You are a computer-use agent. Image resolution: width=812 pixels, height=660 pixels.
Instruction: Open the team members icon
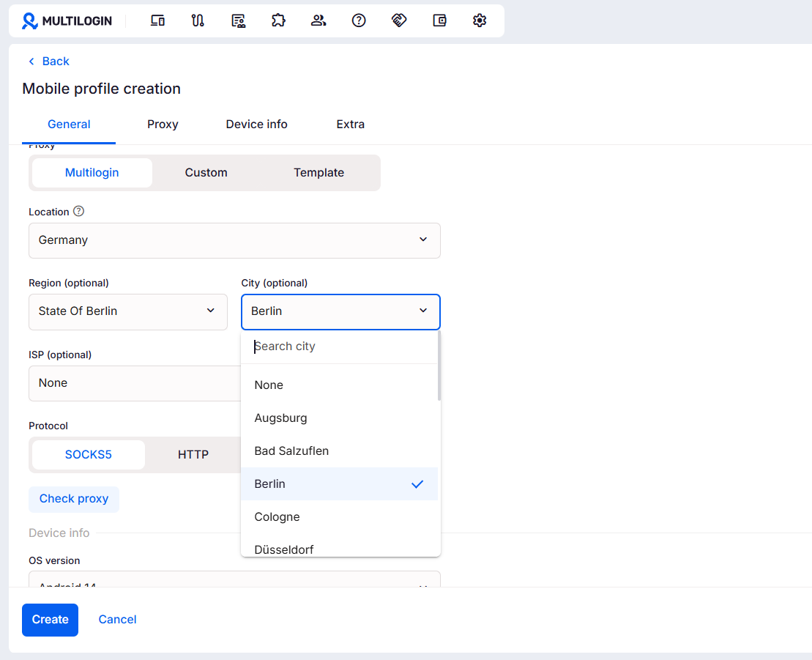coord(319,21)
